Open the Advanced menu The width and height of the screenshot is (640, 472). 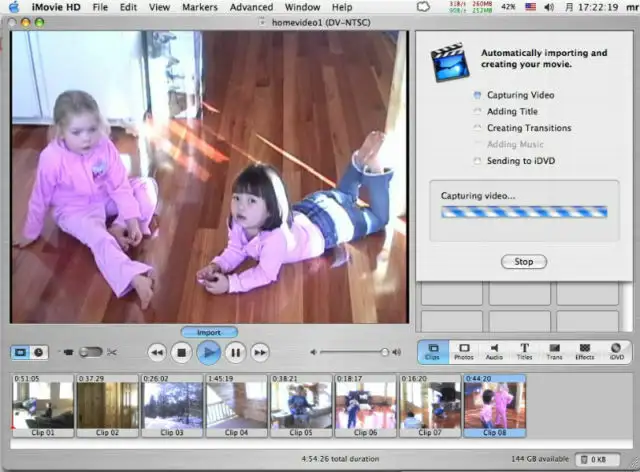click(x=251, y=7)
